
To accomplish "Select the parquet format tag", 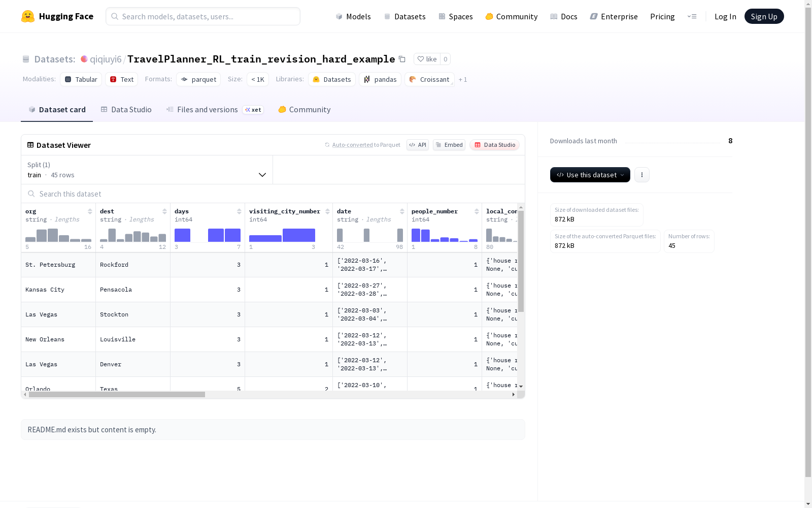I will click(x=198, y=79).
